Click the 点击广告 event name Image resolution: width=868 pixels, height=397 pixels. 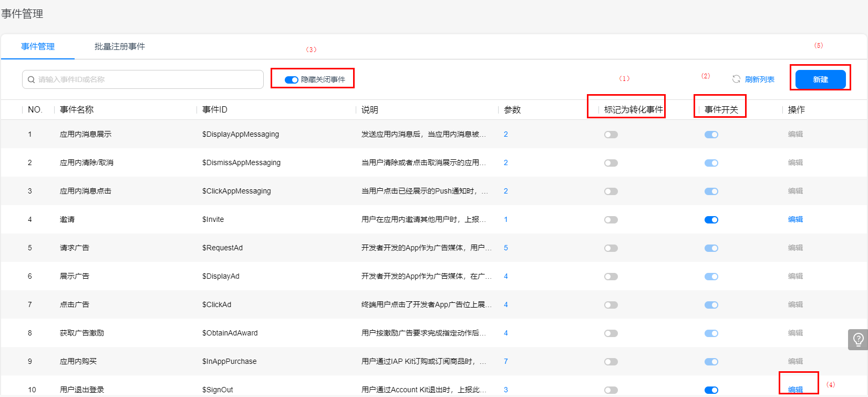coord(75,304)
